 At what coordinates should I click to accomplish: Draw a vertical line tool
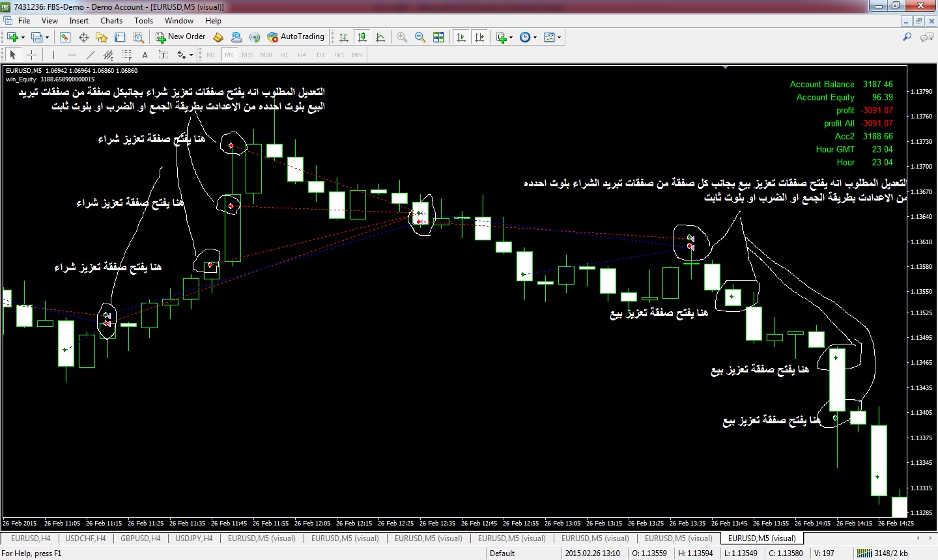coord(53,55)
